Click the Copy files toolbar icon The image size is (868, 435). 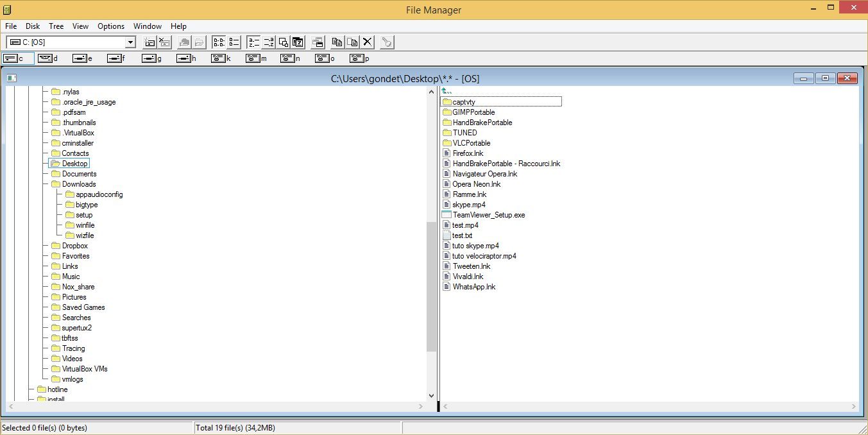pos(337,42)
